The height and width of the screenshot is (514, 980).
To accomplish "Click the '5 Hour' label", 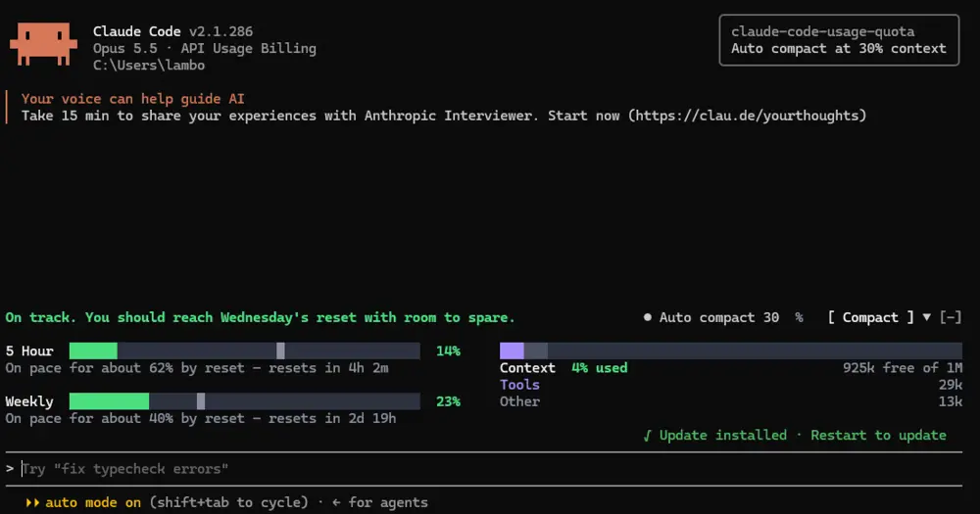I will click(29, 351).
